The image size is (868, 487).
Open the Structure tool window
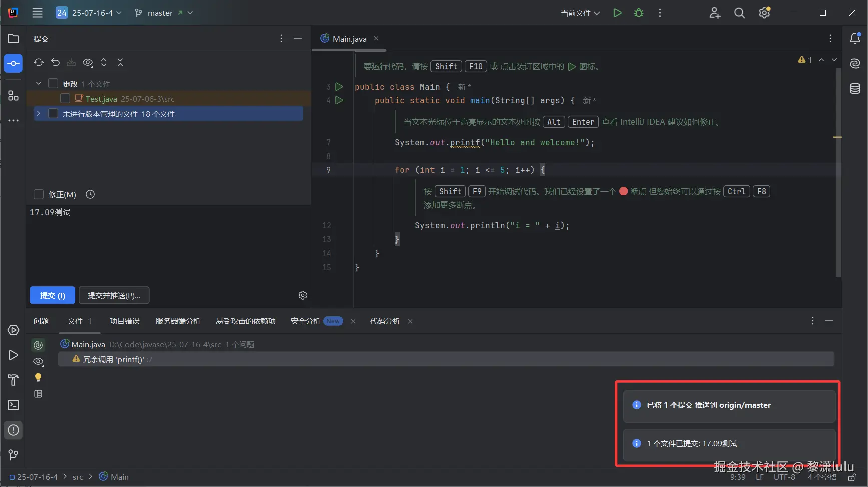coord(13,95)
